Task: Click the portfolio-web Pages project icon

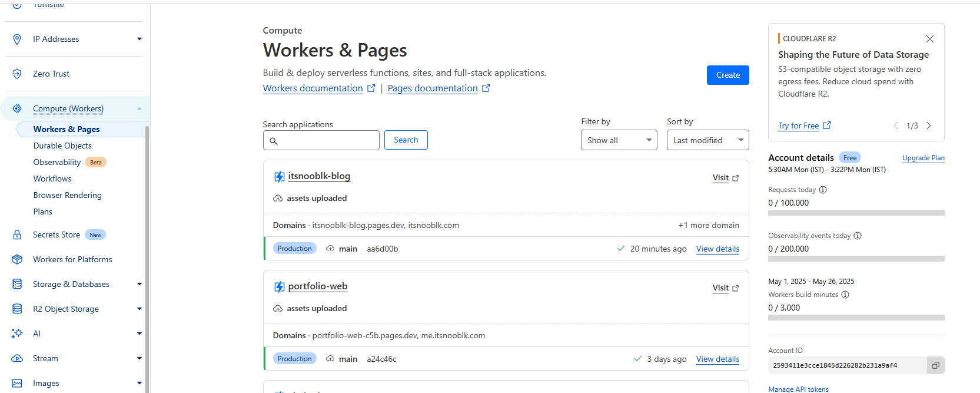Action: pyautogui.click(x=280, y=287)
